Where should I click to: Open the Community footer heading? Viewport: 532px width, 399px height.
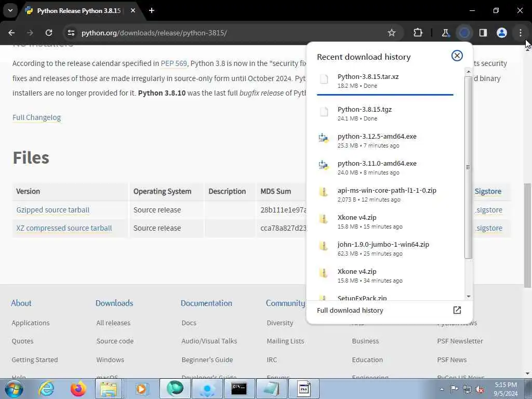[x=286, y=303]
